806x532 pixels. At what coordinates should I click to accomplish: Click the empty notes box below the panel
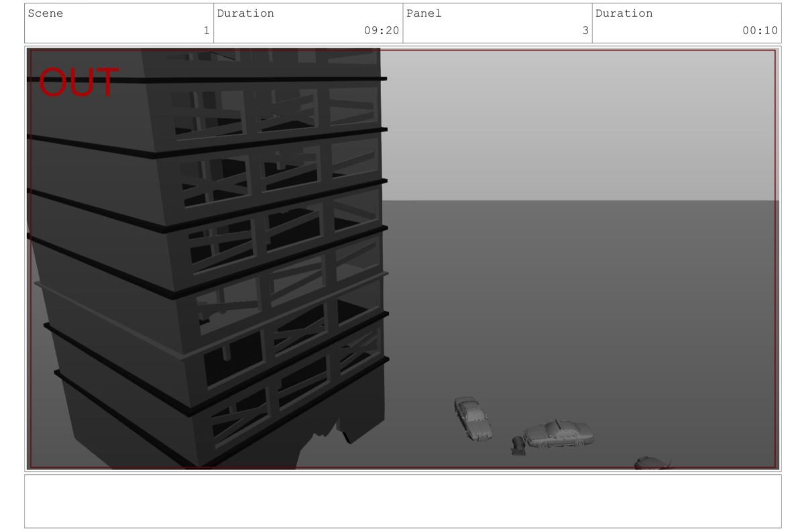coord(403,501)
